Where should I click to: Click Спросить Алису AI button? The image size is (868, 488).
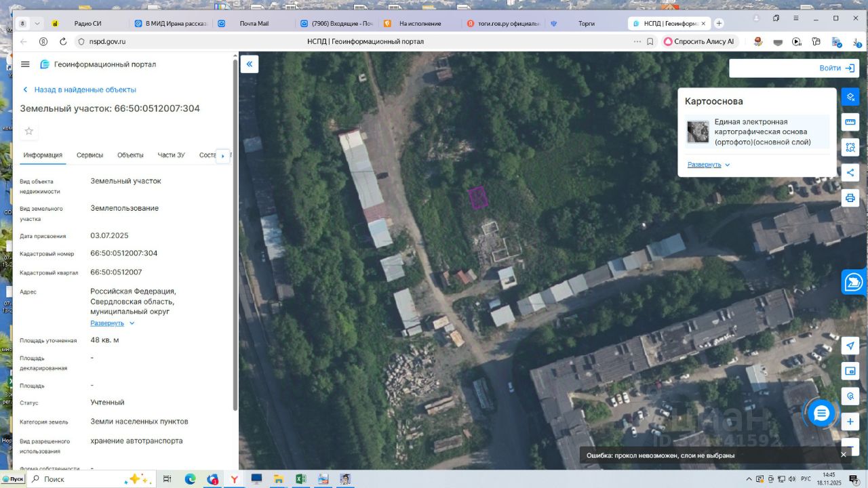click(698, 41)
